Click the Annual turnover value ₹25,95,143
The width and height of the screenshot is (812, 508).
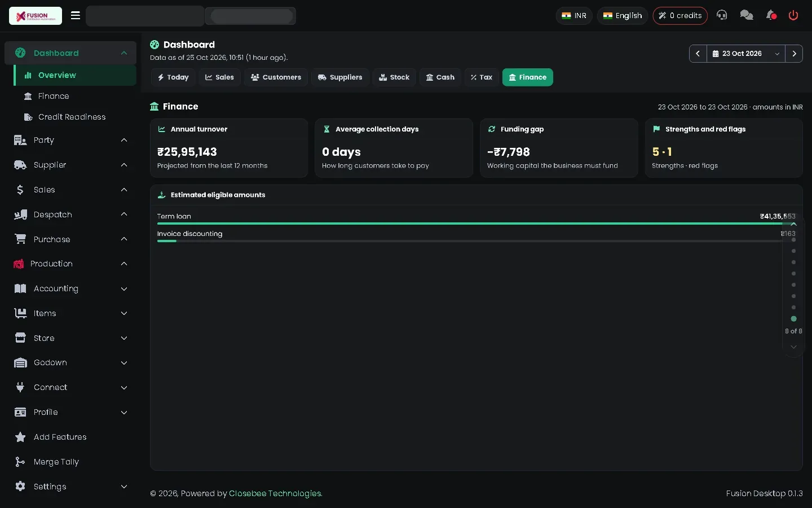(x=187, y=152)
